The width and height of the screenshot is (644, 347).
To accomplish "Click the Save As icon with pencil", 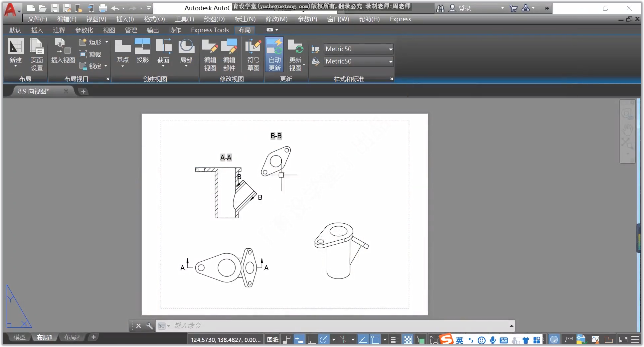I will pos(67,8).
